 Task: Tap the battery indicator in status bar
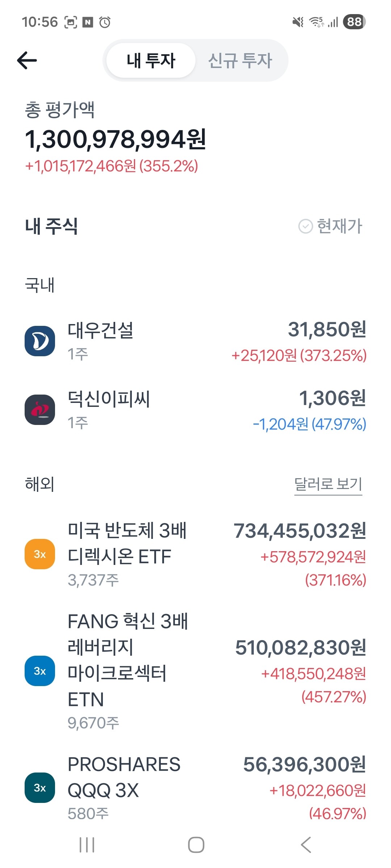[354, 22]
